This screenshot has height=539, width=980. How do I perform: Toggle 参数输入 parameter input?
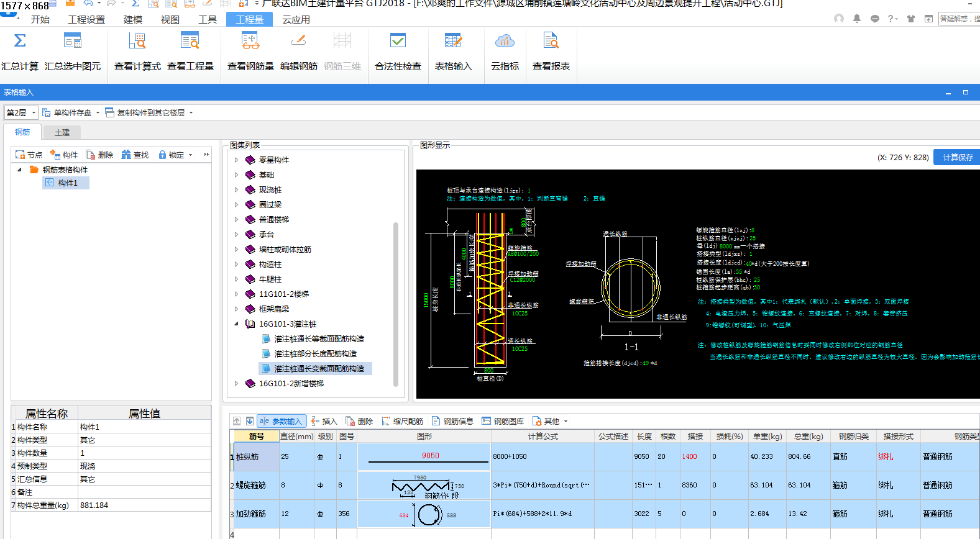[281, 421]
